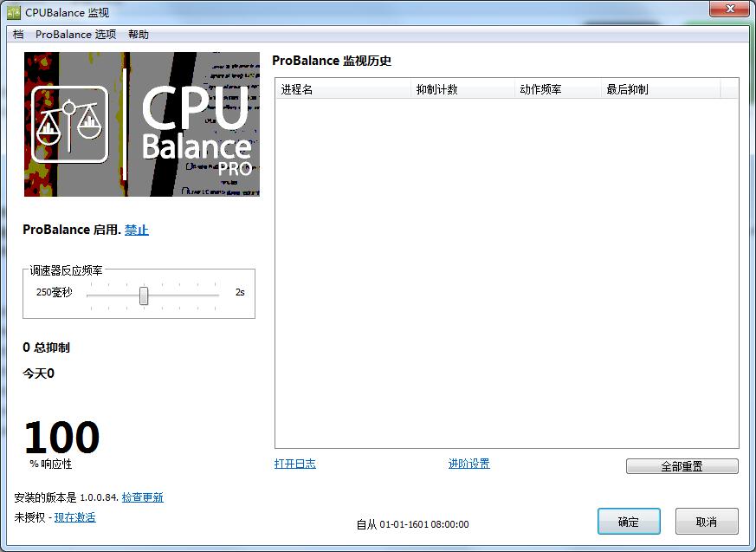Click the 全部重置 button
This screenshot has width=756, height=552.
tap(682, 466)
